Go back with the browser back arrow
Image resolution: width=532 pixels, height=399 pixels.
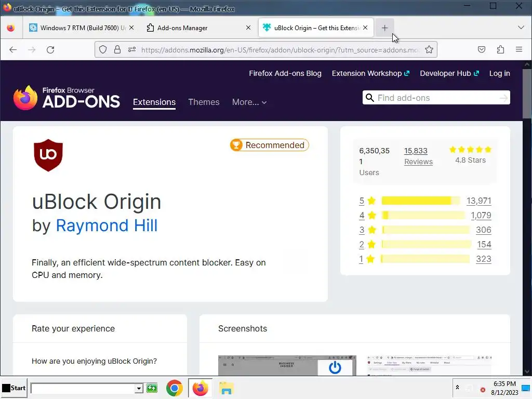pos(13,50)
